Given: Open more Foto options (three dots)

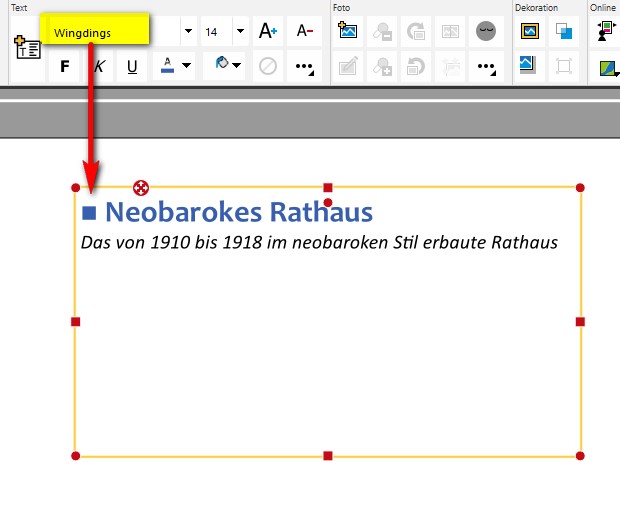Looking at the screenshot, I should [x=486, y=67].
